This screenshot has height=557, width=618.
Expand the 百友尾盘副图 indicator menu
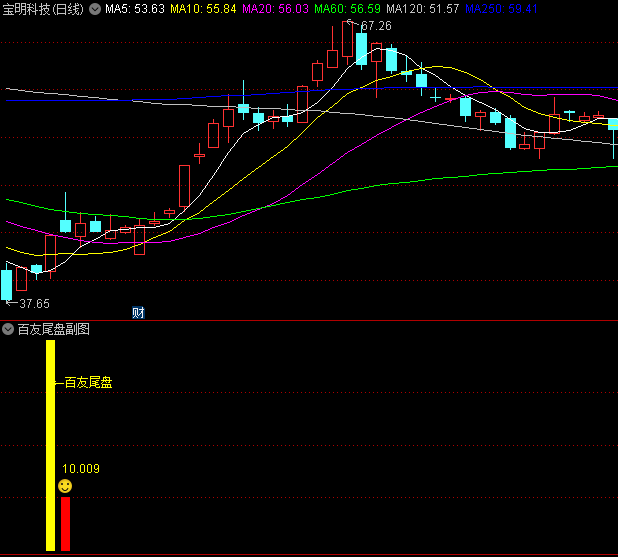(x=8, y=329)
